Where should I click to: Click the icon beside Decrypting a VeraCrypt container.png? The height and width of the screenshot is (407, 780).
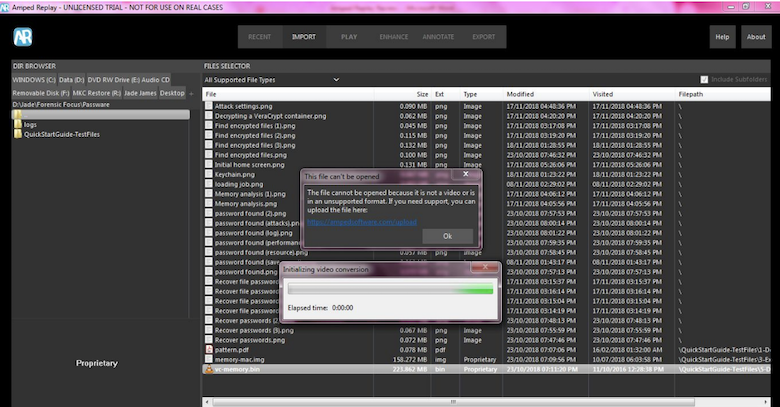(209, 116)
